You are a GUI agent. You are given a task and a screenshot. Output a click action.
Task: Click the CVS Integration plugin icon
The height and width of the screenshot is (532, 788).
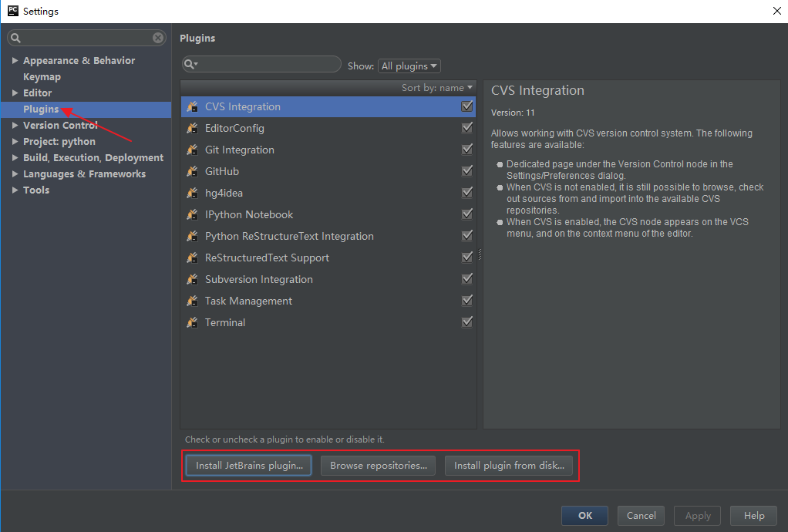coord(193,106)
